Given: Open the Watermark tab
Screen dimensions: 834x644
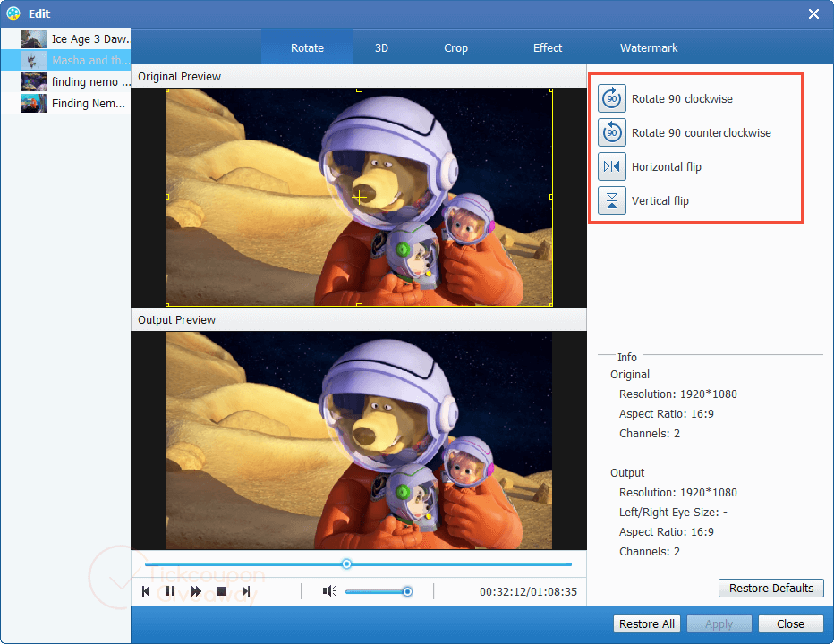Looking at the screenshot, I should tap(649, 48).
